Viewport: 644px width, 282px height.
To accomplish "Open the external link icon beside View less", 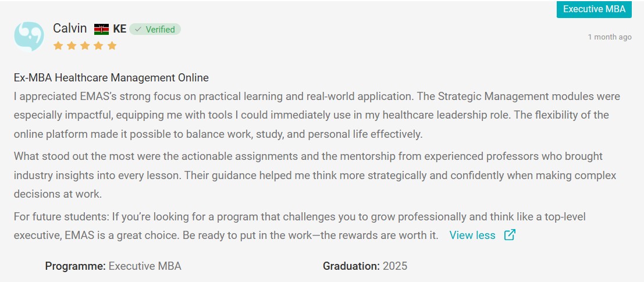I will [510, 235].
